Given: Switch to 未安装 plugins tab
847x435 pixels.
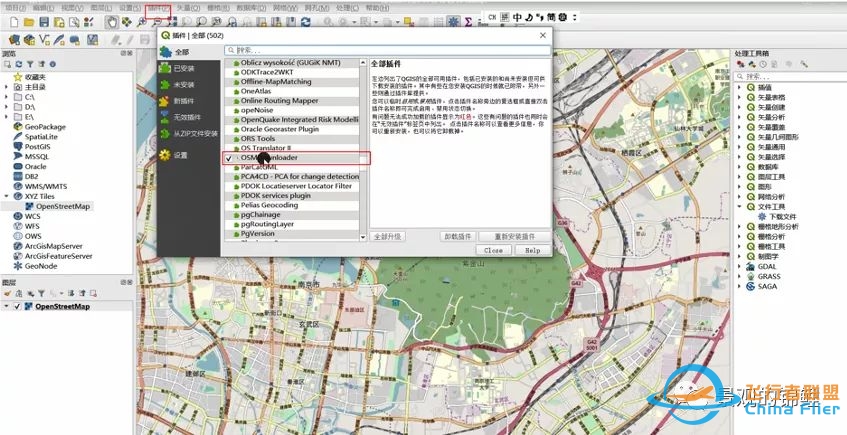Looking at the screenshot, I should [x=189, y=85].
